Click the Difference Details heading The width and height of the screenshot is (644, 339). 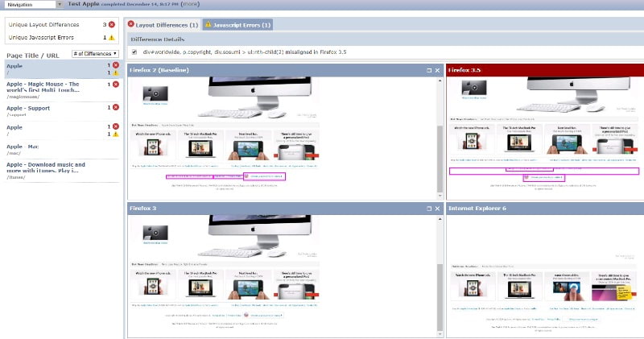pos(157,39)
